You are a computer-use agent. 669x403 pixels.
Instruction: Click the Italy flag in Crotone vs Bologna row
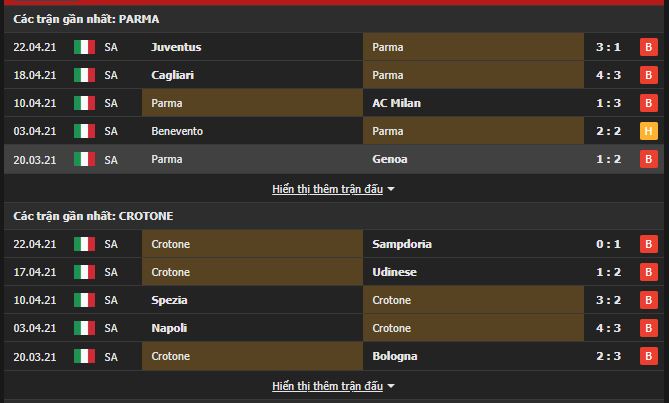[x=84, y=356]
